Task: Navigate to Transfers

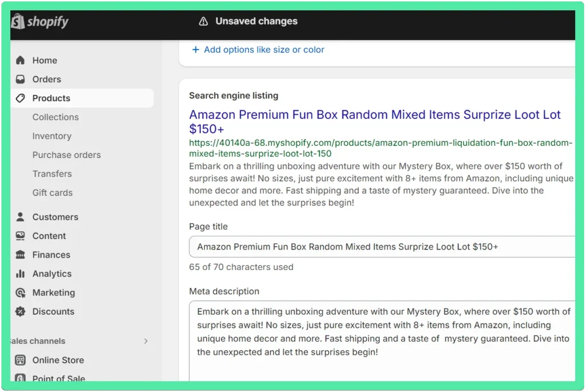Action: point(52,174)
